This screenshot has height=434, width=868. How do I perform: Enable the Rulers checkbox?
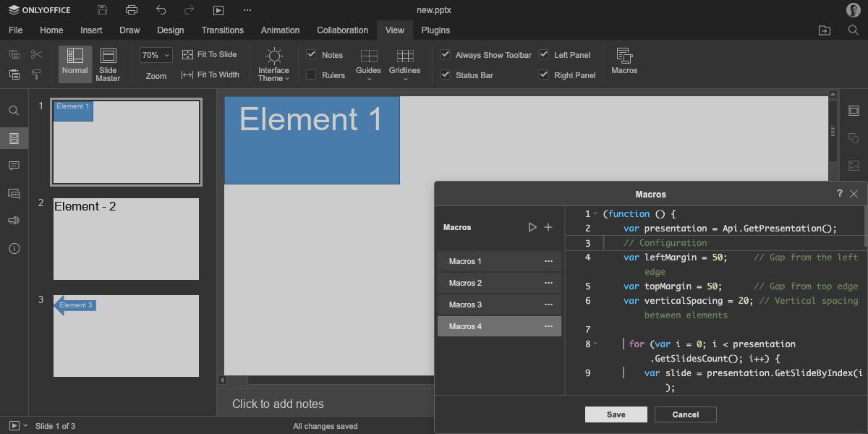click(x=311, y=75)
